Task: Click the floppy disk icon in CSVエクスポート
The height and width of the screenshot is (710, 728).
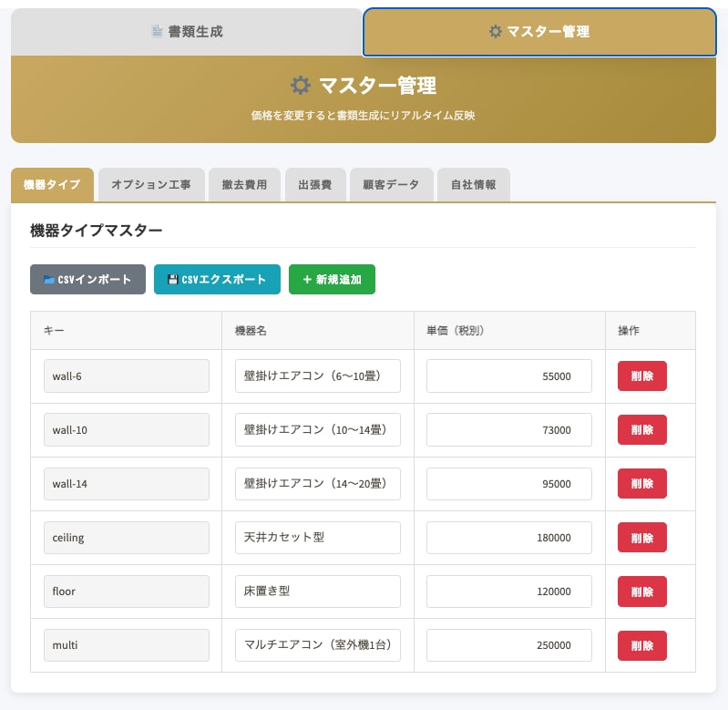Action: coord(173,280)
